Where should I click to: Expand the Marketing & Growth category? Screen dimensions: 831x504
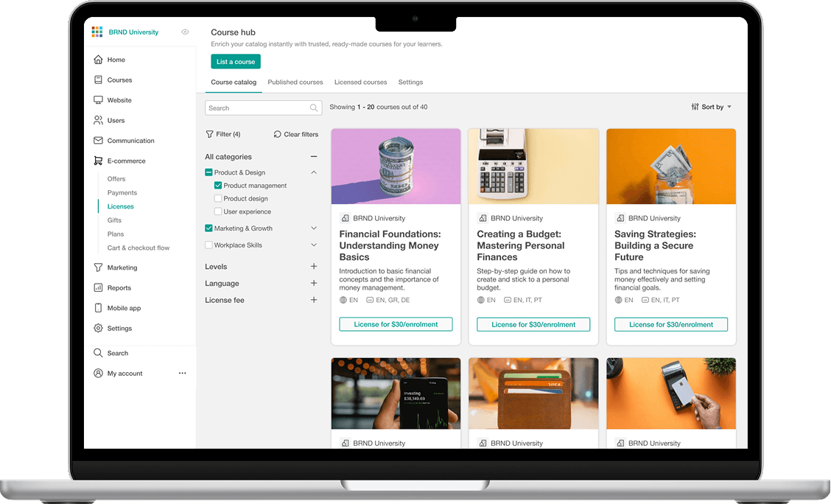tap(313, 228)
